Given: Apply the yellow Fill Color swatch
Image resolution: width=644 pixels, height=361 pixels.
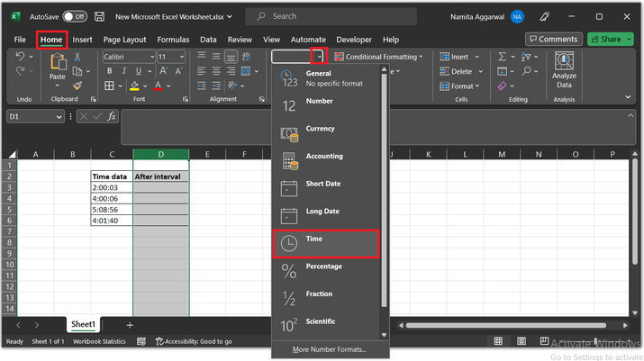Looking at the screenshot, I should (134, 86).
